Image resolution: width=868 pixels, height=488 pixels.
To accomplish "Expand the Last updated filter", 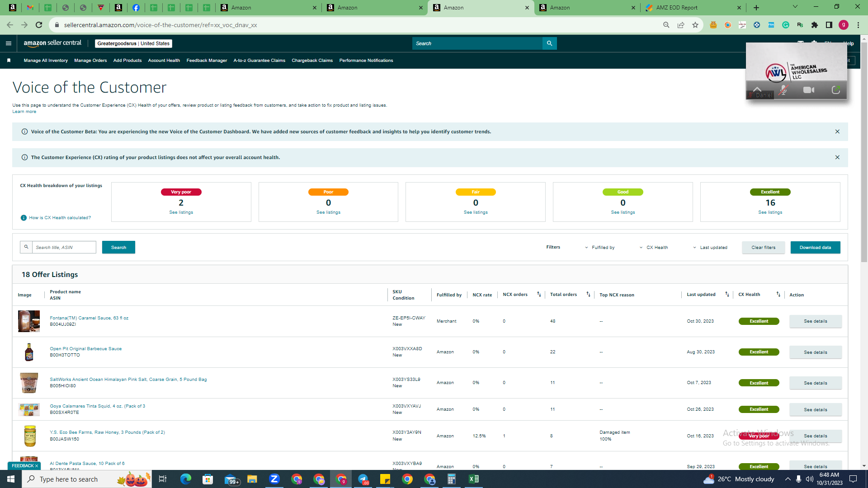I will coord(710,248).
